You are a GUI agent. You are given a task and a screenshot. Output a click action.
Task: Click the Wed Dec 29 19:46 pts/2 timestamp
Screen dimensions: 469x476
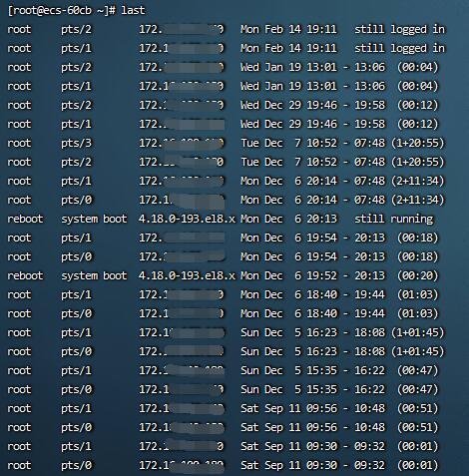click(x=288, y=105)
